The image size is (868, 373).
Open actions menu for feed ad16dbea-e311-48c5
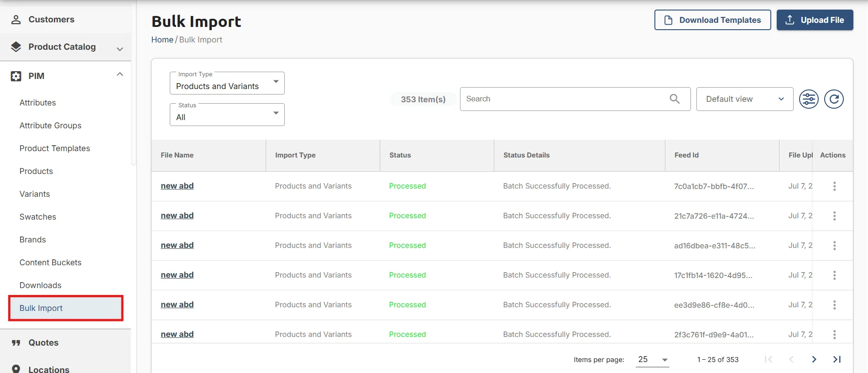pos(834,246)
